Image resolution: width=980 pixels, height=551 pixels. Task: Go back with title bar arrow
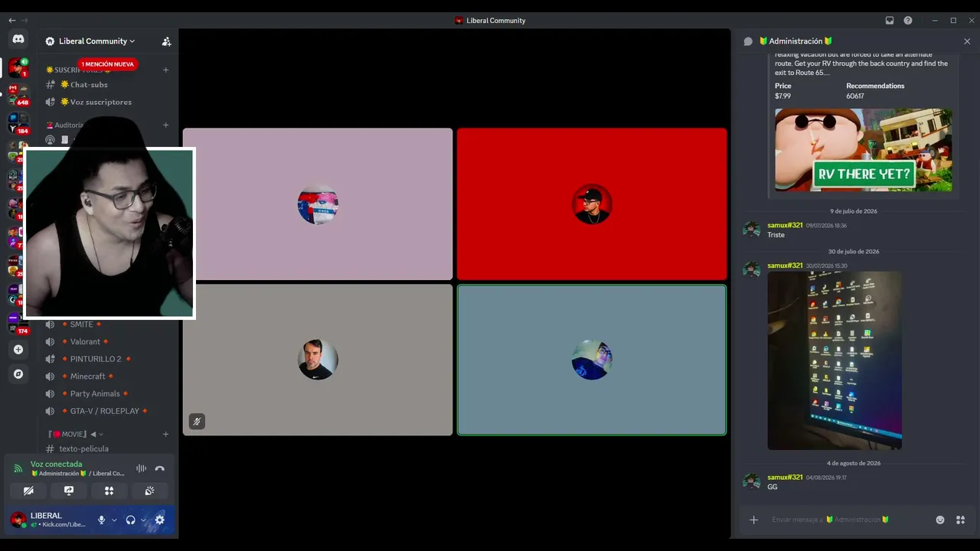point(11,21)
